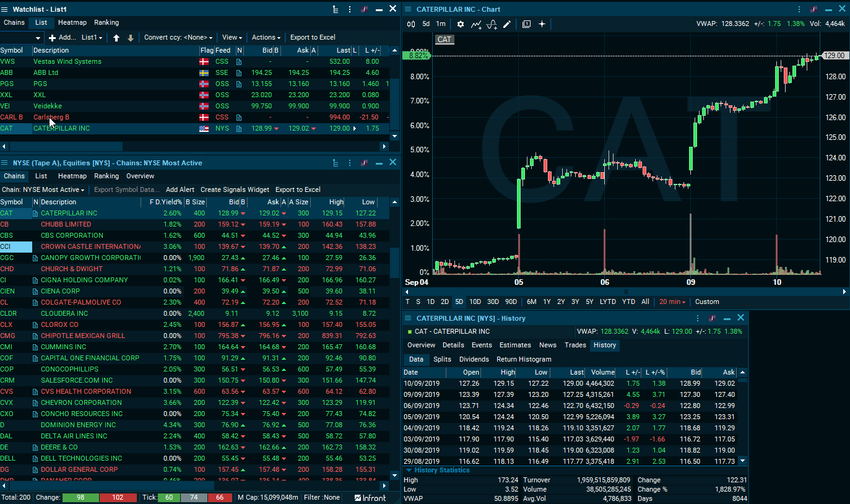Click Create Signals Widget button

coord(235,190)
